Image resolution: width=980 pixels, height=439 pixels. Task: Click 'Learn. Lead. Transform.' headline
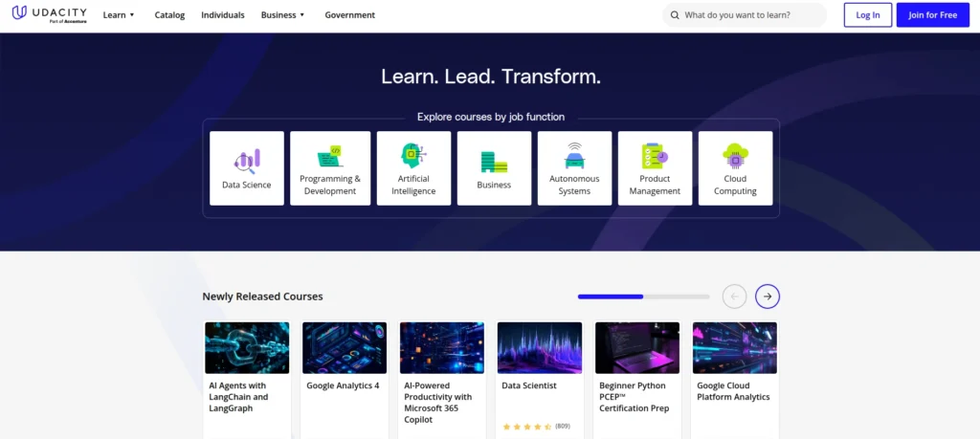491,77
